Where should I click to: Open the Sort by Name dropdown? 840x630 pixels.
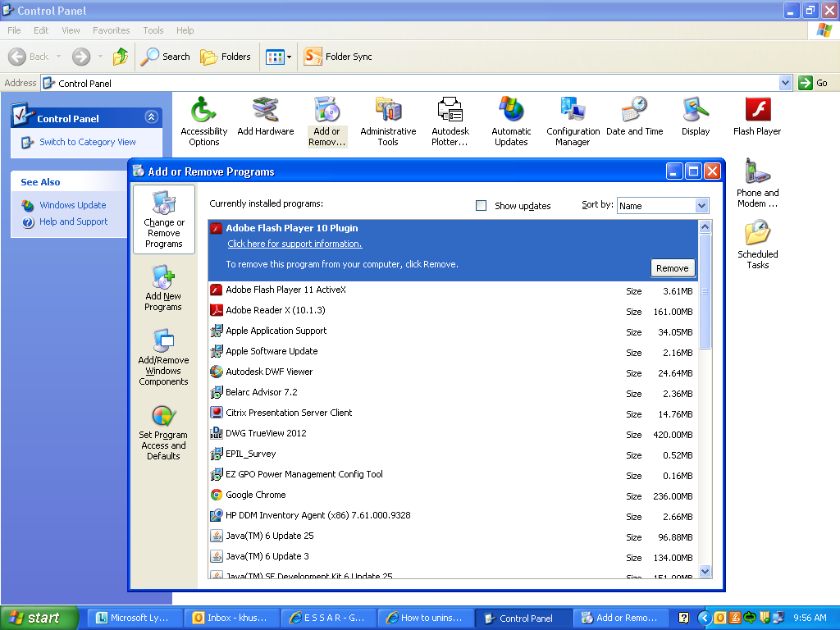701,206
